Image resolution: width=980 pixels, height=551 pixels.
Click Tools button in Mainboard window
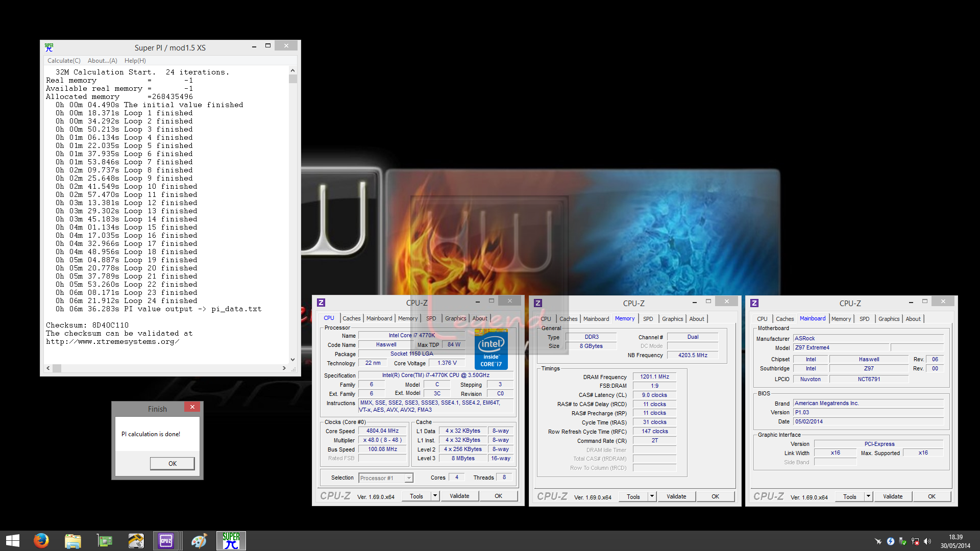pos(850,496)
